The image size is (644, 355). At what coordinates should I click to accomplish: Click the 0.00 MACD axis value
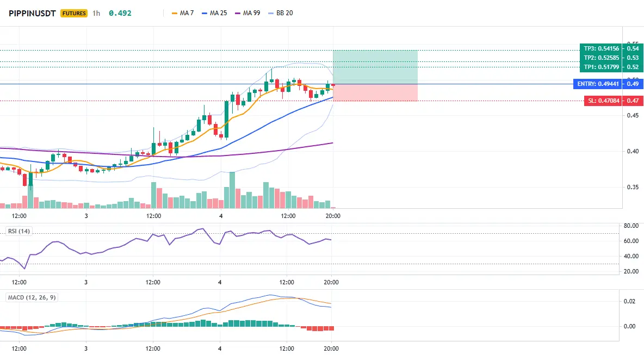coord(630,326)
